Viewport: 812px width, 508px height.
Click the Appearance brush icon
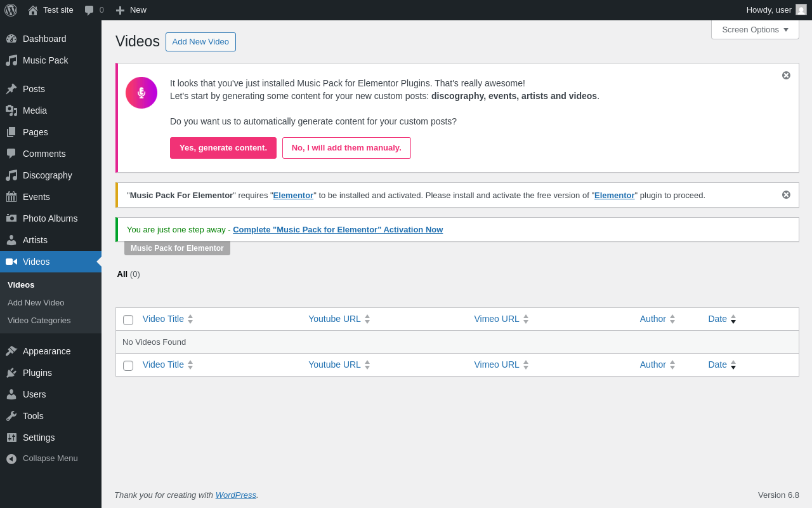[11, 351]
